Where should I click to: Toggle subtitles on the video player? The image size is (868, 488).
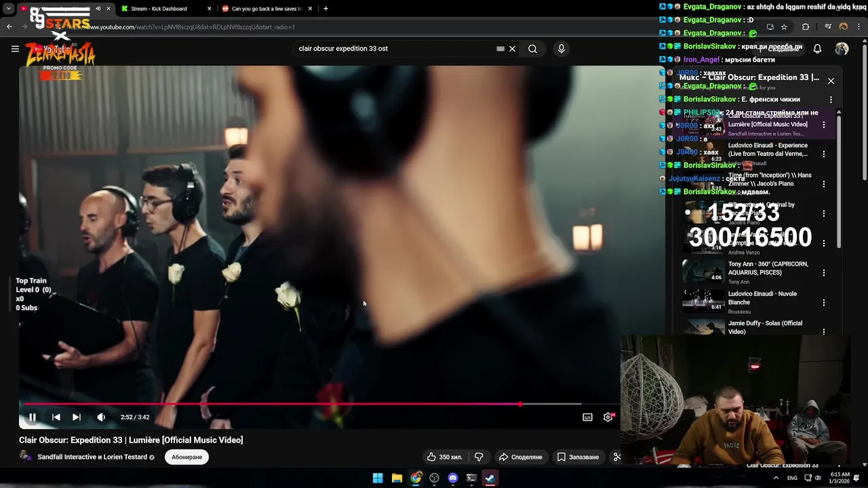[587, 417]
